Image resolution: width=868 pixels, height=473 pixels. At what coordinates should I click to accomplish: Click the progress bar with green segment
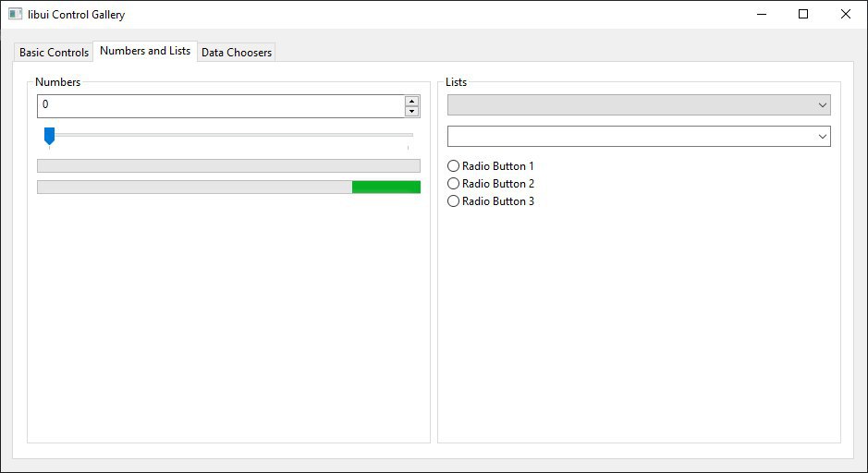pyautogui.click(x=228, y=187)
